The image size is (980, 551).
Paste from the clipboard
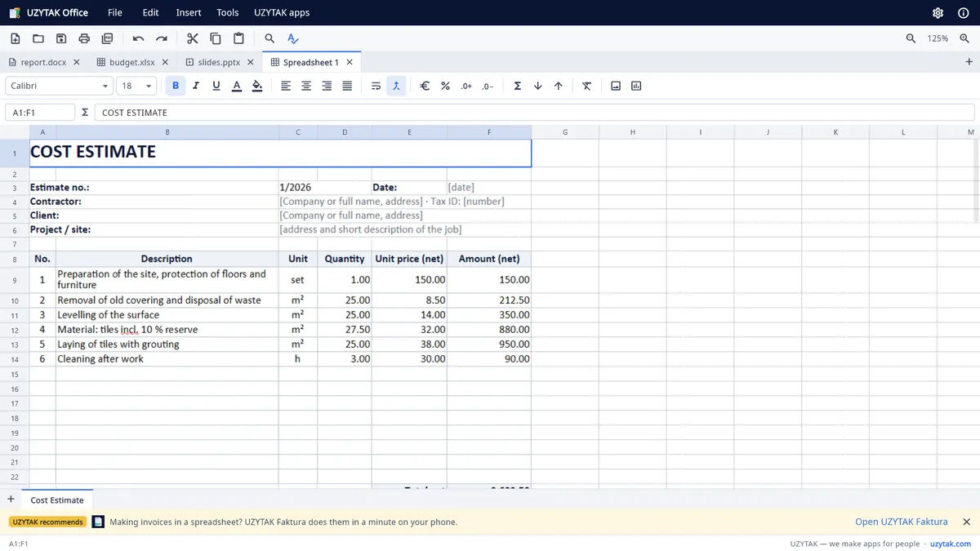pyautogui.click(x=238, y=38)
